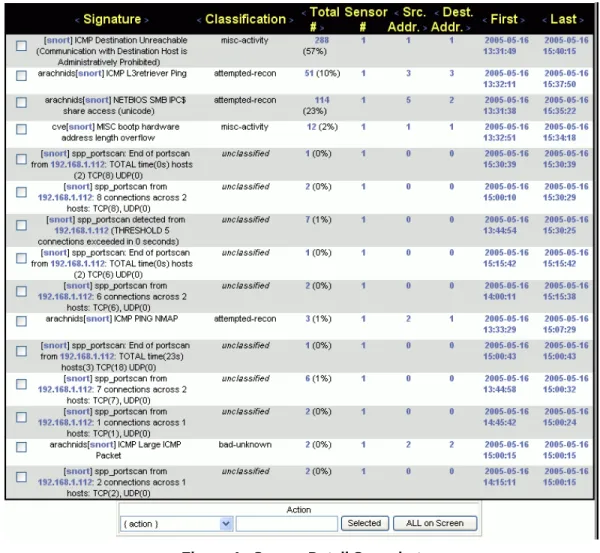Click Classification column header
600x553 pixels.
click(x=245, y=20)
